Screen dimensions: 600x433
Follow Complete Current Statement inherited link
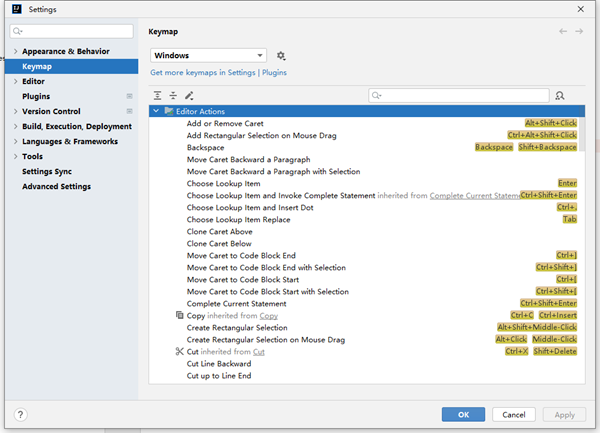coord(474,196)
